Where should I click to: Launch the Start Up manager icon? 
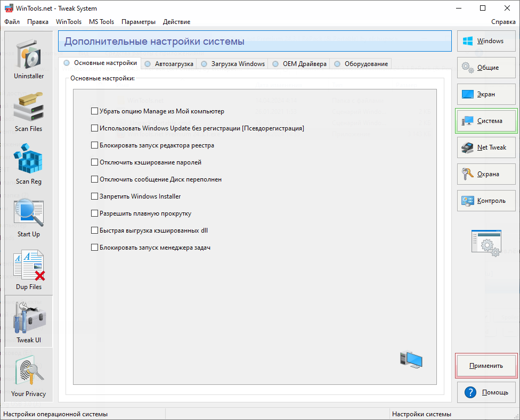coord(29,215)
